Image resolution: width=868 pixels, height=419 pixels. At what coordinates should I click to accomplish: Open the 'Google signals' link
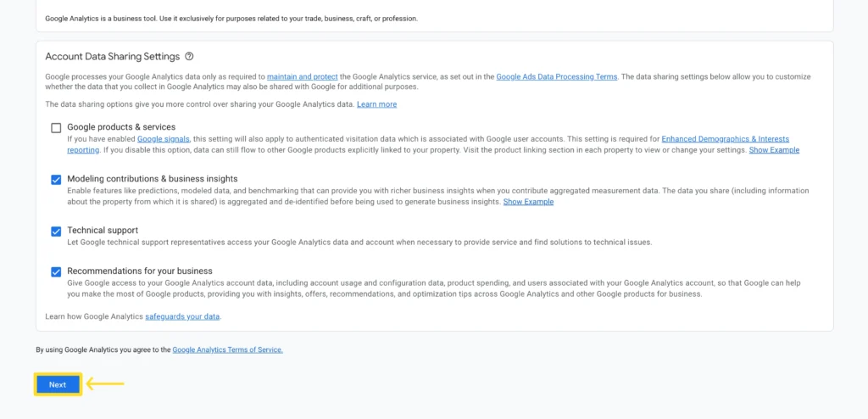coord(164,139)
